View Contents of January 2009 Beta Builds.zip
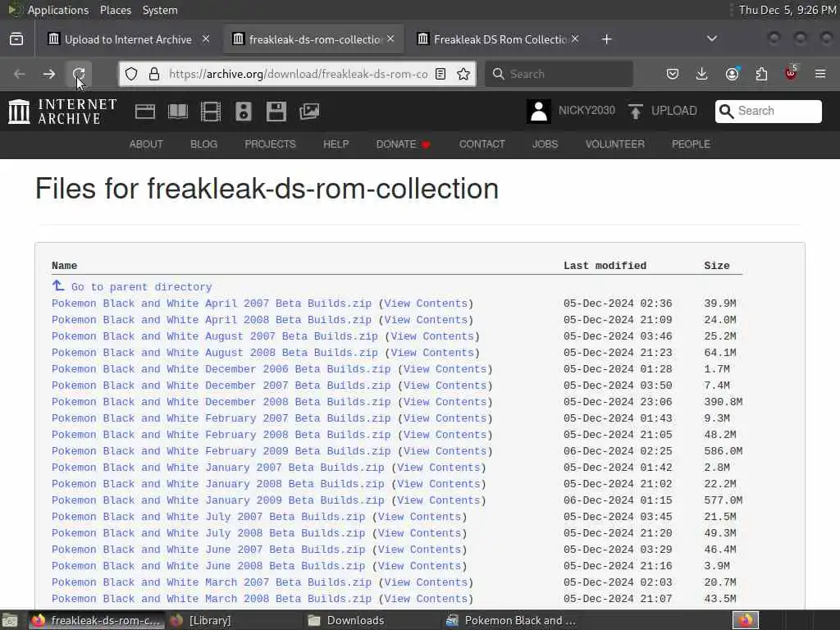840x630 pixels. pos(439,500)
